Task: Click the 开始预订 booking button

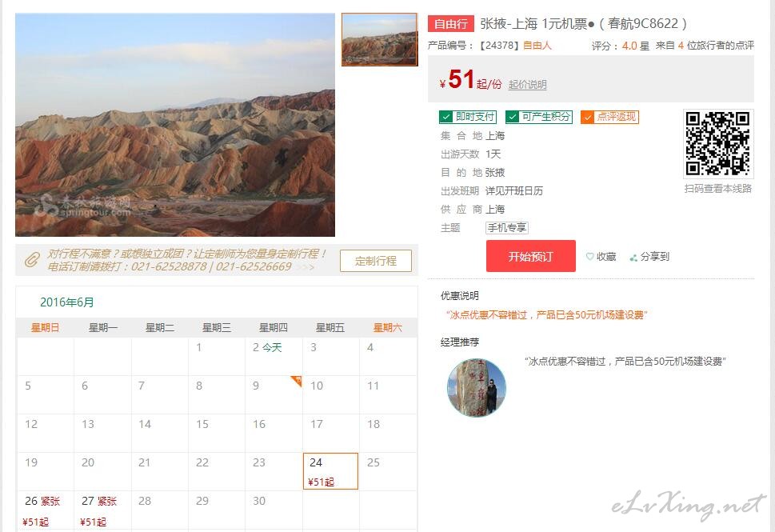Action: [x=531, y=256]
